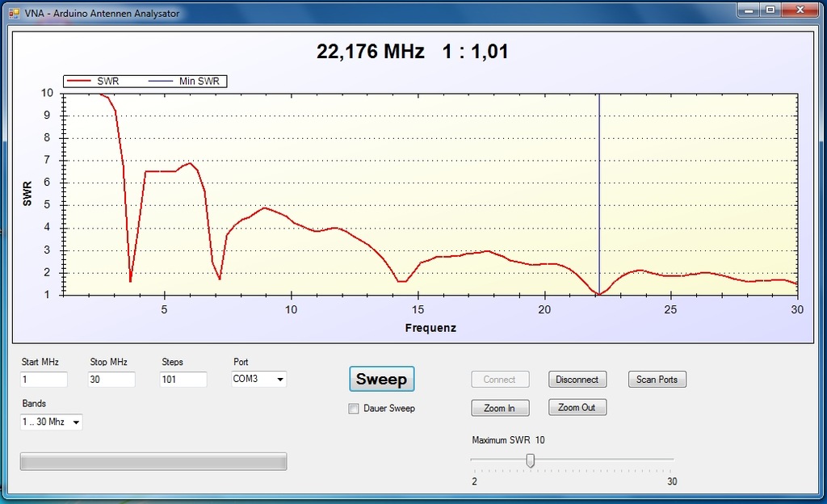
Task: Enable the Dauer Sweep checkbox
Action: [x=354, y=409]
